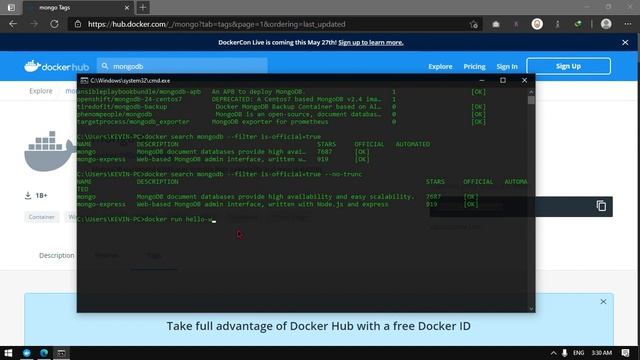Click 'mongo-express' in last result table
640x360 pixels.
pos(101,204)
